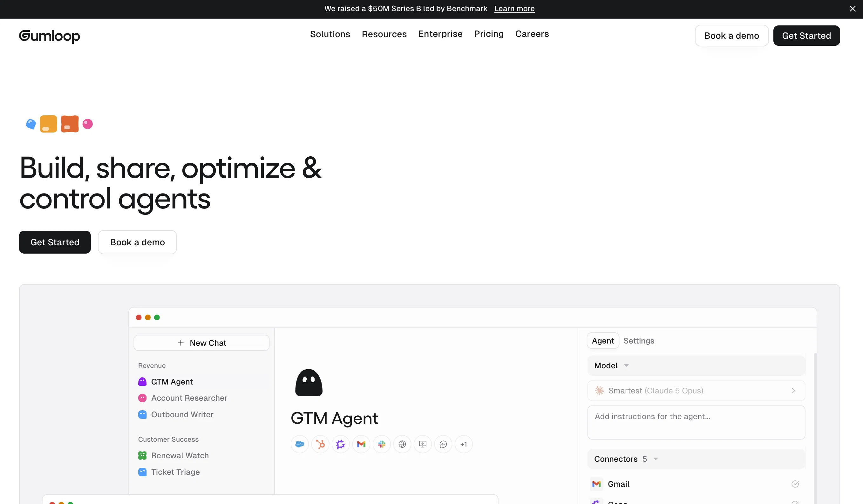Image resolution: width=863 pixels, height=504 pixels.
Task: Click the hero Book a demo button
Action: click(137, 242)
